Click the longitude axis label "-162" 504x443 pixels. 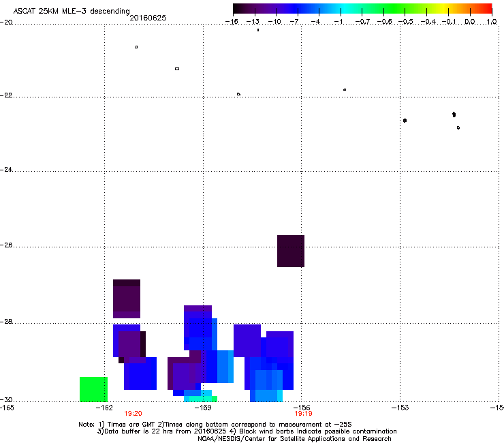pyautogui.click(x=104, y=408)
